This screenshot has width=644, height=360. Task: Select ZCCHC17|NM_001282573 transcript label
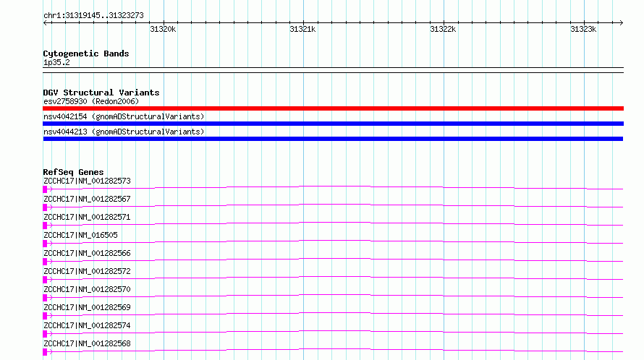87,181
